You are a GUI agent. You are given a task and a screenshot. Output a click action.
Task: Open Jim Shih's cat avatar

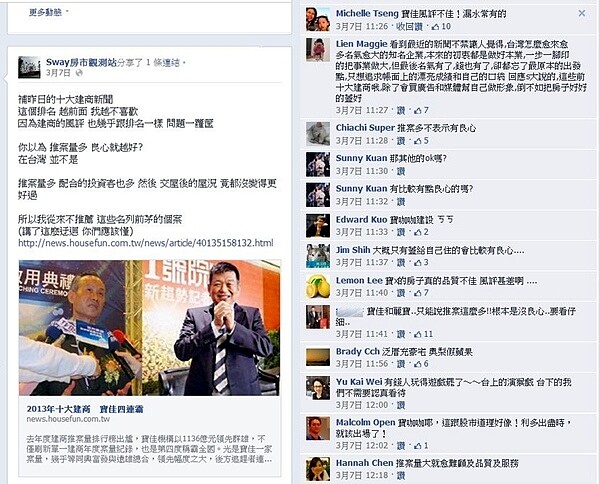tap(318, 256)
